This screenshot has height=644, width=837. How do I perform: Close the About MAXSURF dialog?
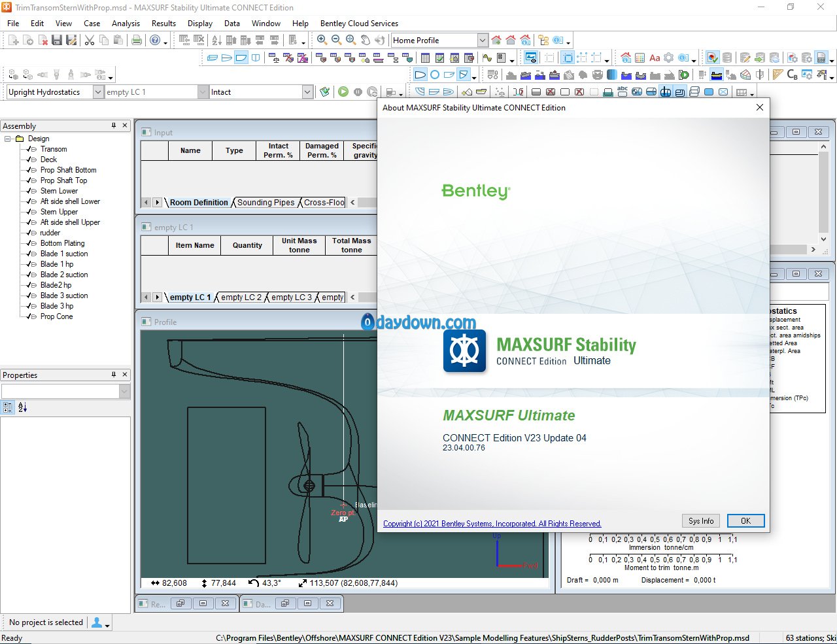(759, 108)
